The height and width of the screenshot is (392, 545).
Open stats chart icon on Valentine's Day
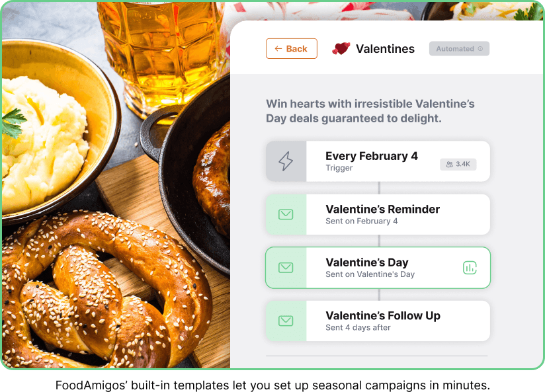tap(470, 268)
